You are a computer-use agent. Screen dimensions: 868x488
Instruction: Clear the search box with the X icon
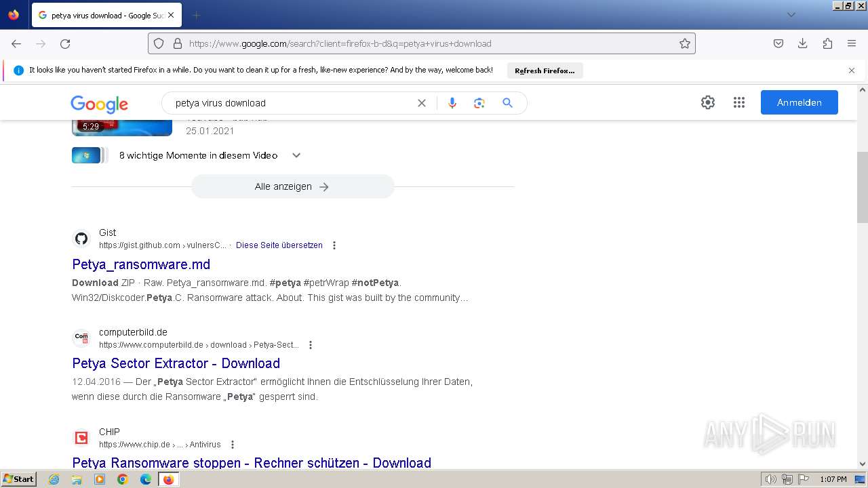point(422,103)
